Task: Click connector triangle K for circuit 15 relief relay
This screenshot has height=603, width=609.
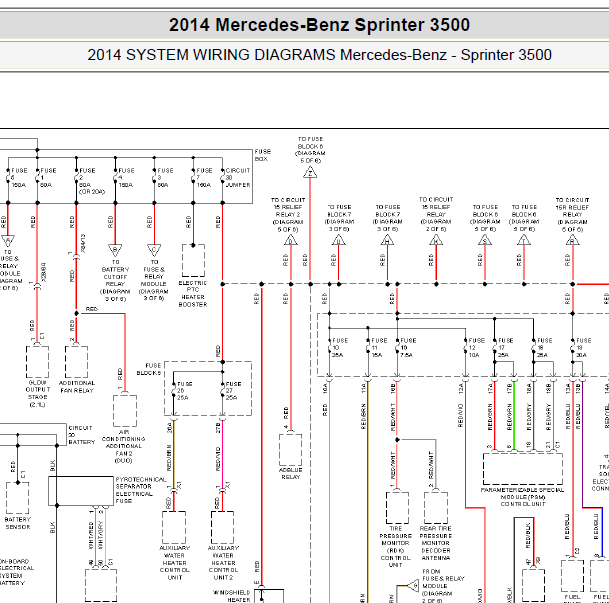Action: [x=436, y=240]
